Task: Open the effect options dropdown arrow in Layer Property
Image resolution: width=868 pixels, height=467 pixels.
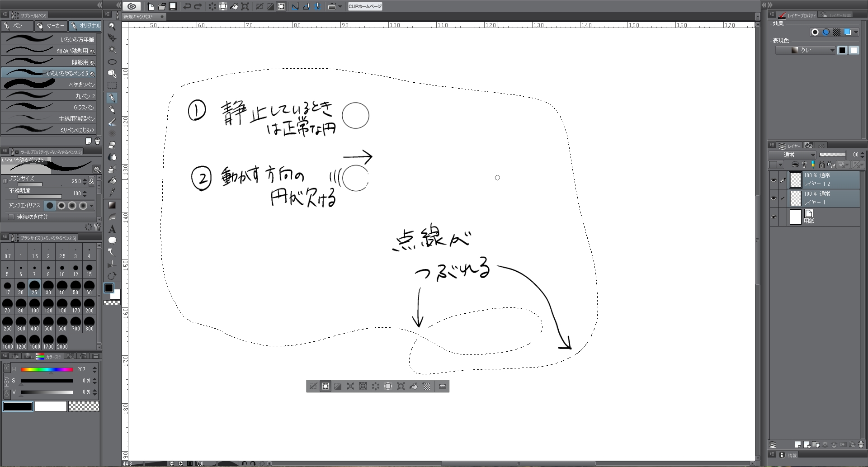Action: click(x=856, y=33)
